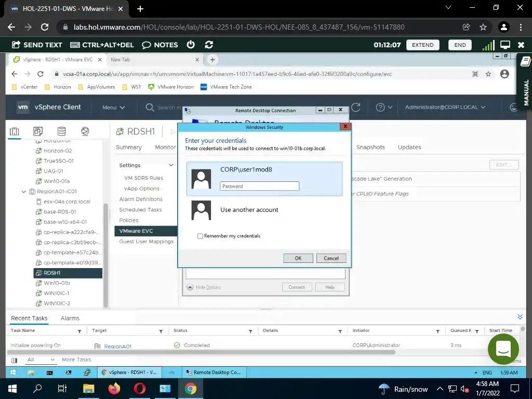Open the Manual side panel
The image size is (532, 399).
[525, 82]
